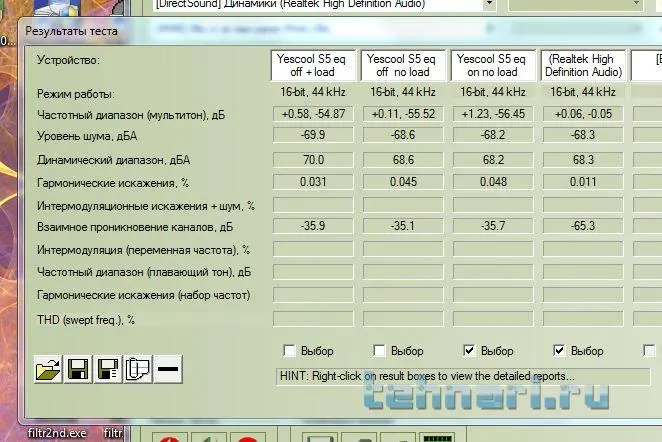The width and height of the screenshot is (662, 442).
Task: Click crosstalk result -35.9
Action: click(313, 226)
